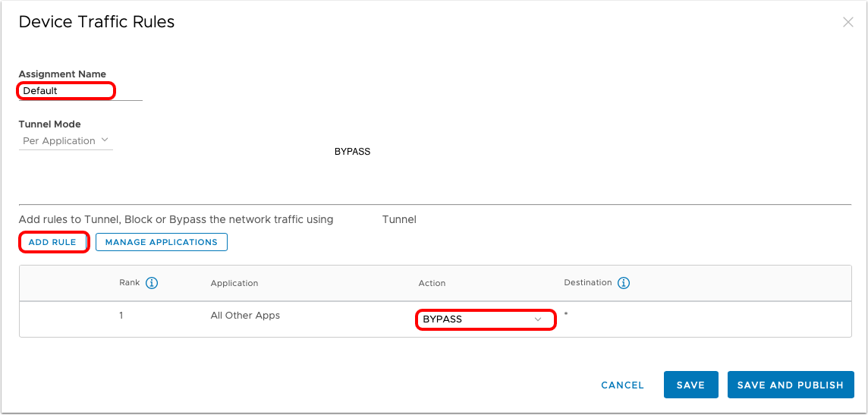
Task: Click the rank 1 cell in the table
Action: tap(121, 316)
